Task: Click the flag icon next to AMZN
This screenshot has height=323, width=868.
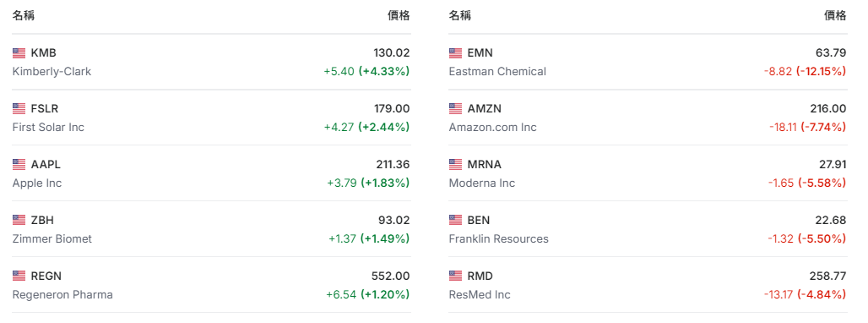Action: click(456, 108)
